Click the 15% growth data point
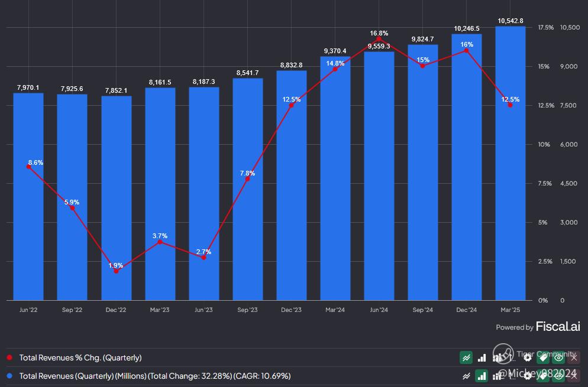 point(422,66)
